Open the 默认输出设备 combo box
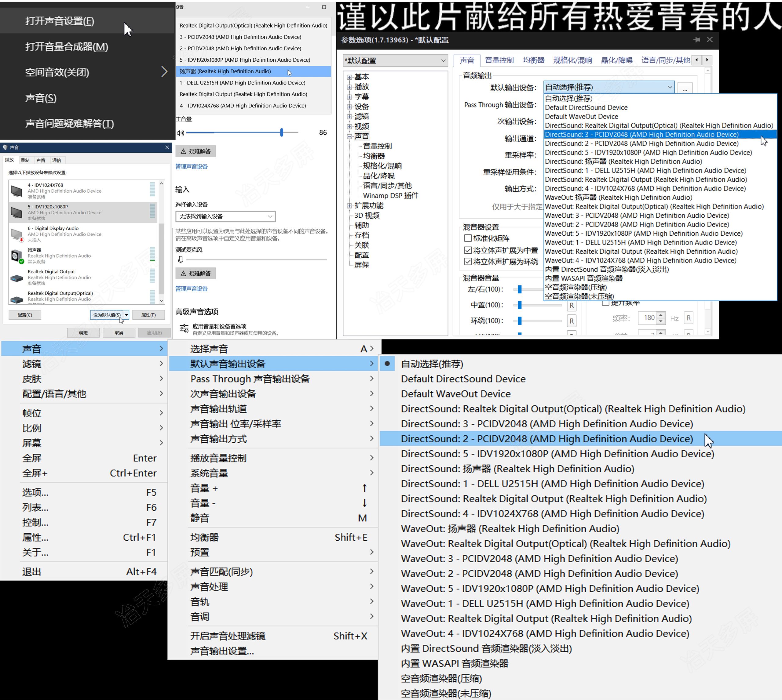 tap(609, 87)
